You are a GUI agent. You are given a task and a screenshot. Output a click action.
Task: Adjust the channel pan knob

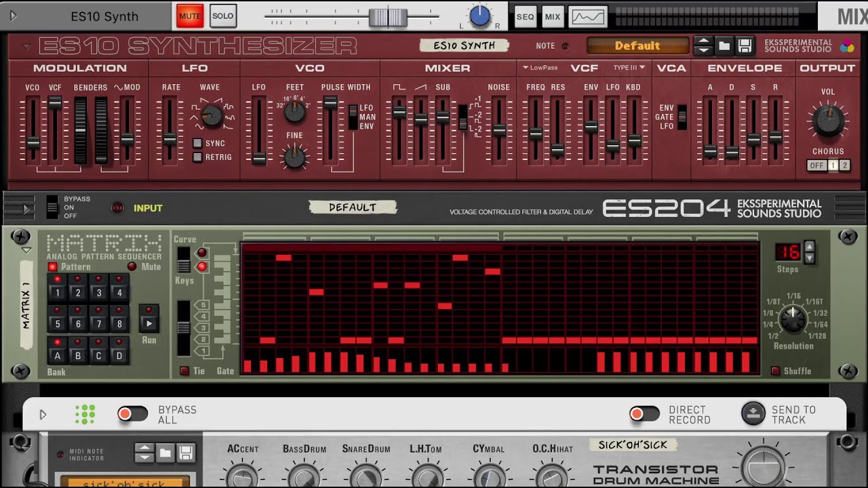click(480, 16)
